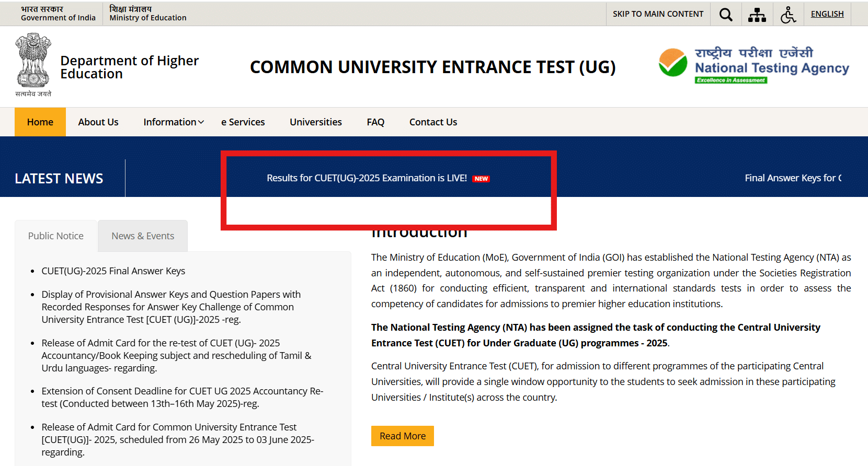Click the red NEW badge in news
Image resolution: width=868 pixels, height=466 pixels.
[481, 179]
